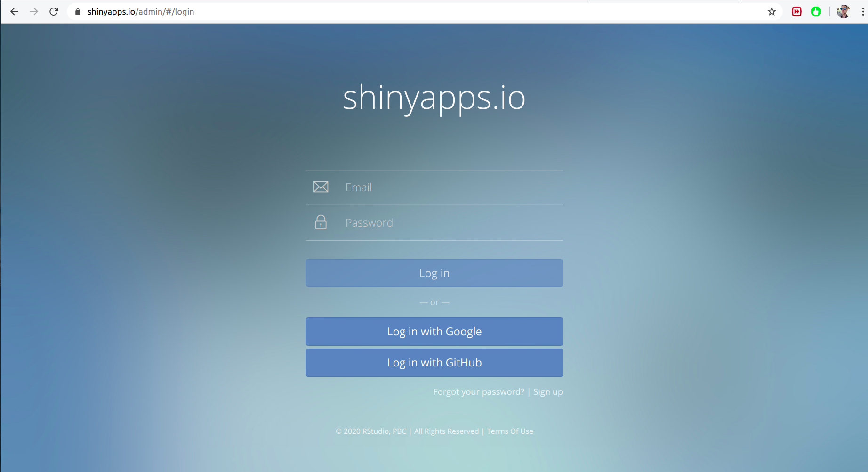Open the red browser extension icon
This screenshot has height=472, width=868.
(x=796, y=11)
